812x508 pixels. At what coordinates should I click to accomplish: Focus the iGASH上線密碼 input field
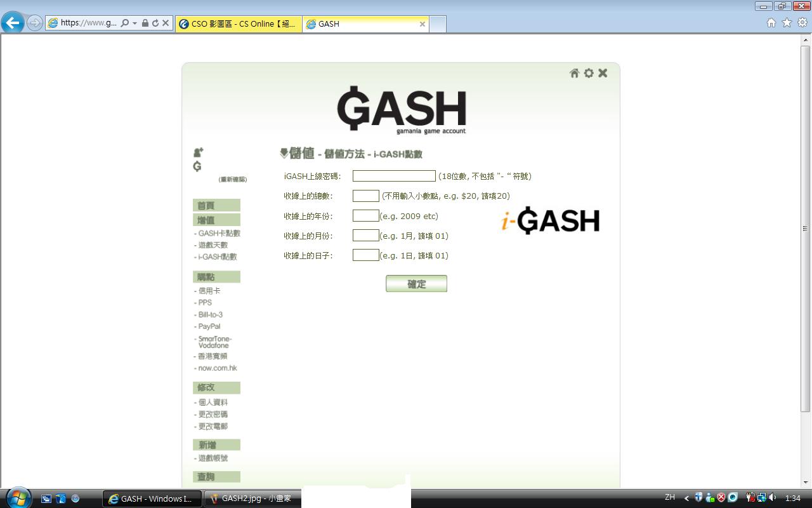[394, 176]
